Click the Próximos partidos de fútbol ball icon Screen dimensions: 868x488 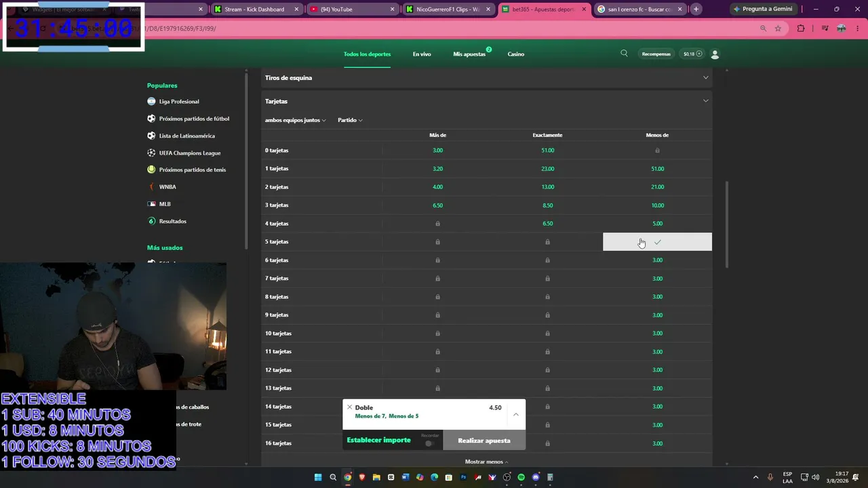[151, 119]
